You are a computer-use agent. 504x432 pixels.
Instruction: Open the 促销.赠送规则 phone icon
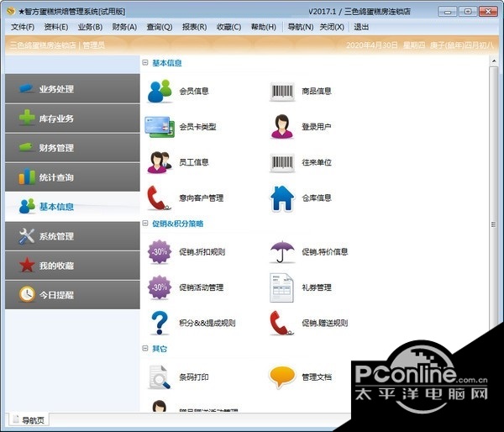click(x=281, y=323)
